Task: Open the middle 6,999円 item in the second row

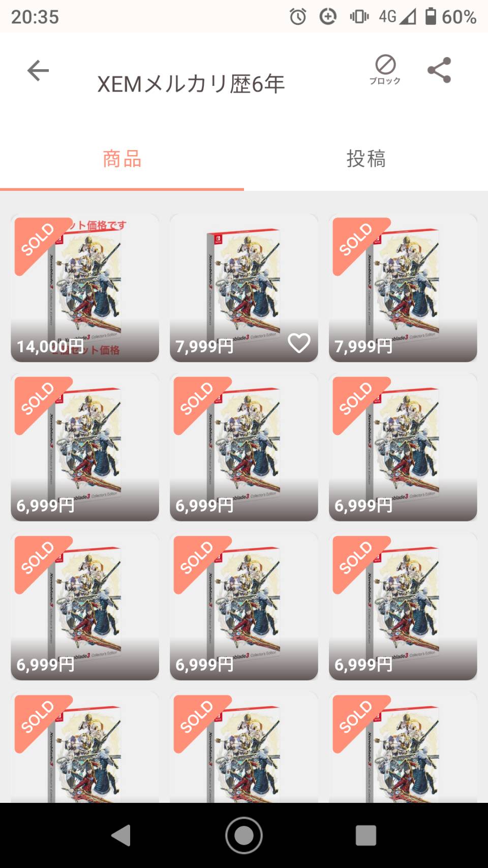Action: pyautogui.click(x=244, y=447)
